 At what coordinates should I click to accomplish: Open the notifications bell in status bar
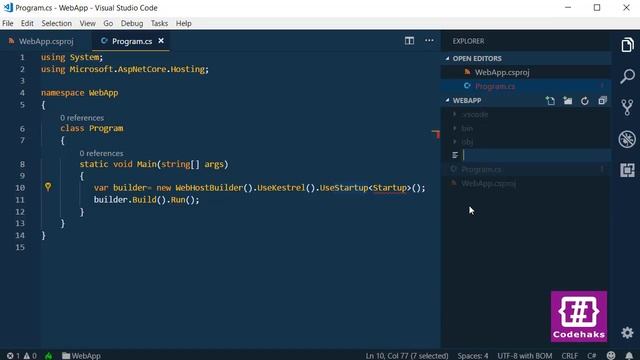pyautogui.click(x=629, y=356)
